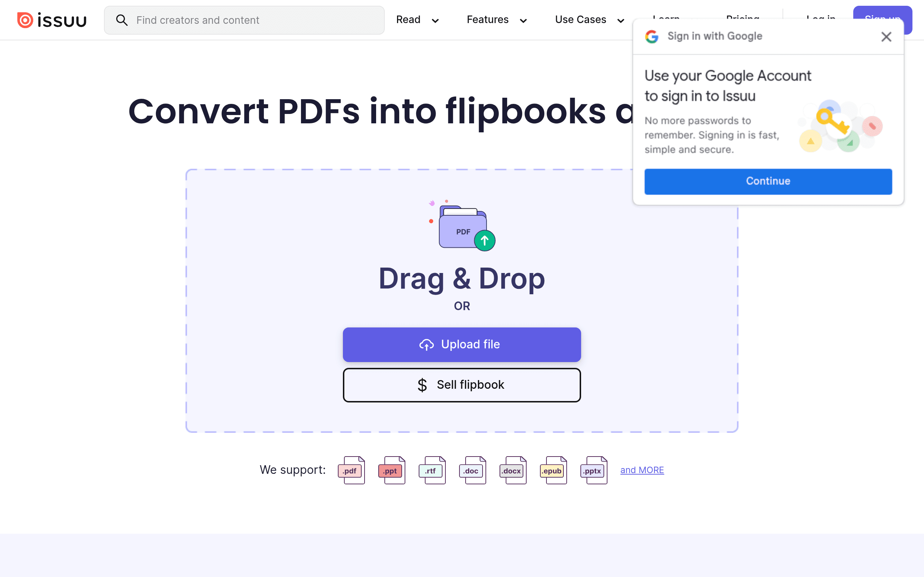Click the .epub file type icon
The width and height of the screenshot is (924, 577).
point(553,470)
